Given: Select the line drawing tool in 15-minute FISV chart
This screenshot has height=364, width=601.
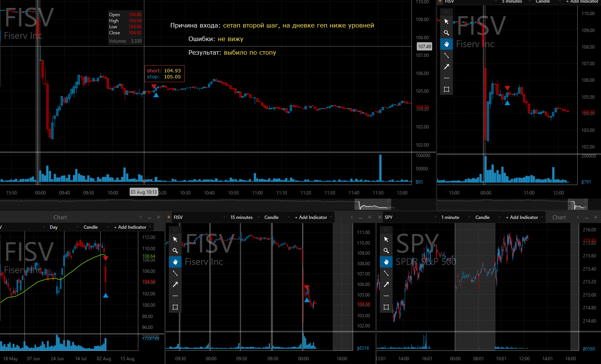Looking at the screenshot, I should click(x=175, y=273).
